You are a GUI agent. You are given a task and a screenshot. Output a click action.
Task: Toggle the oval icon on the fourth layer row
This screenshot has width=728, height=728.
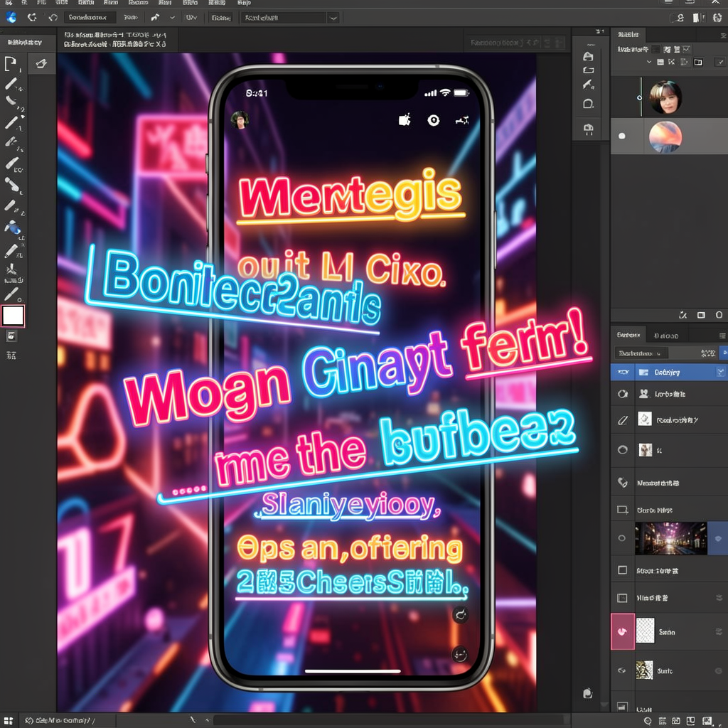click(623, 449)
